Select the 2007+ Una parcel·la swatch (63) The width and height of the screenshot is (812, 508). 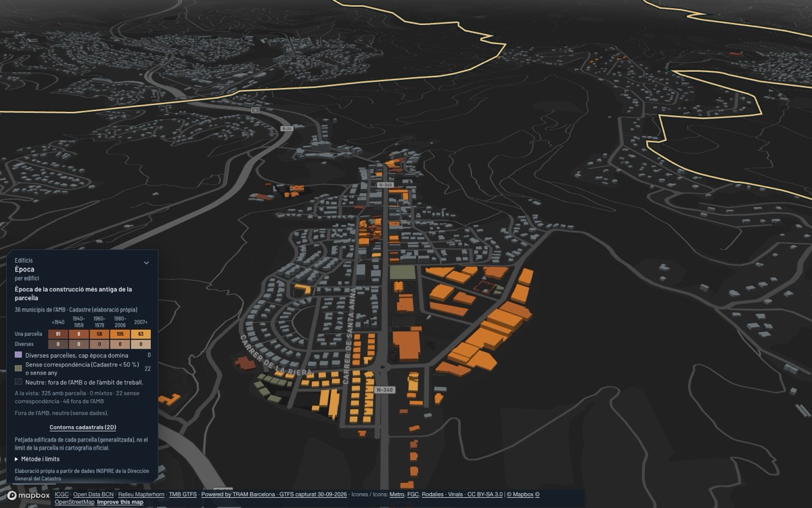point(141,334)
